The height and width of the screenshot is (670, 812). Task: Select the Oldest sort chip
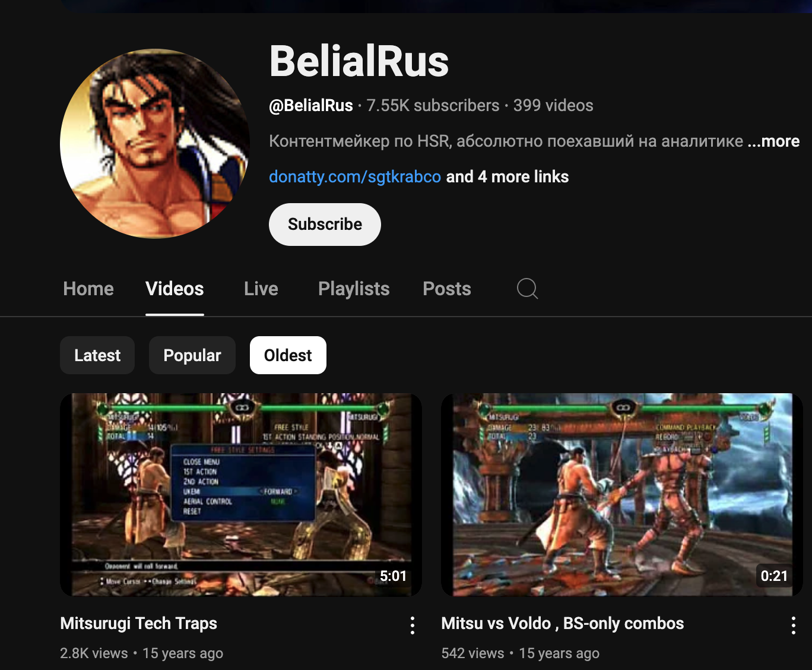click(x=288, y=355)
